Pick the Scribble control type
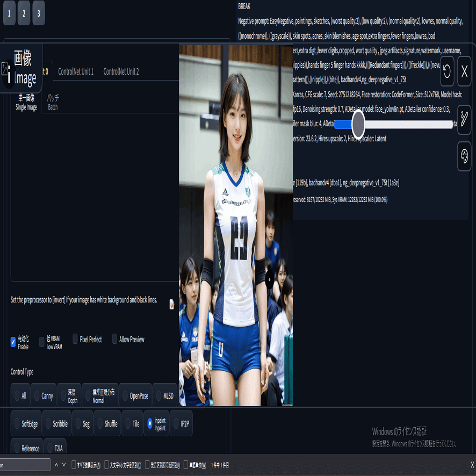The height and width of the screenshot is (476, 476). click(x=57, y=423)
